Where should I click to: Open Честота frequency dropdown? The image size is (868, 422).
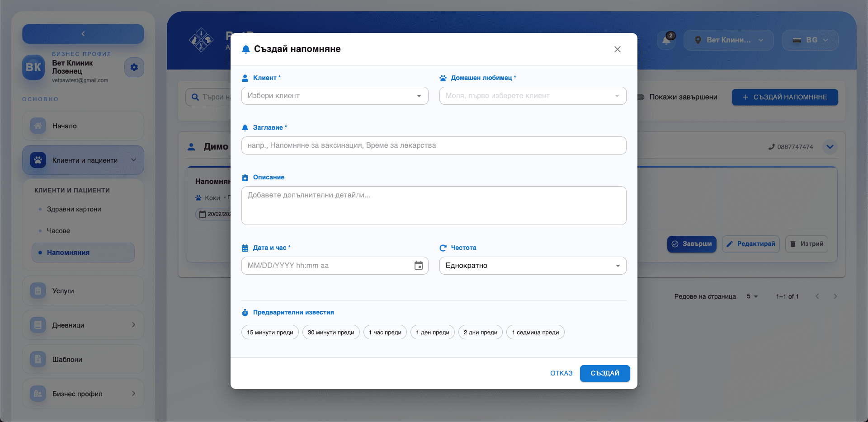533,266
